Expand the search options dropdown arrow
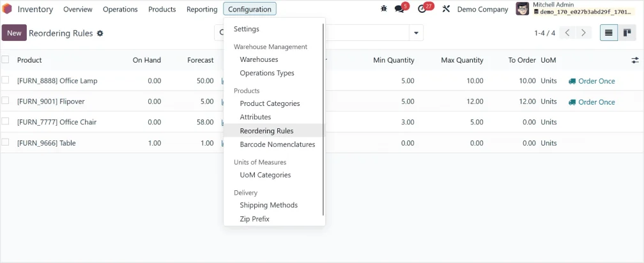644x263 pixels. tap(416, 33)
